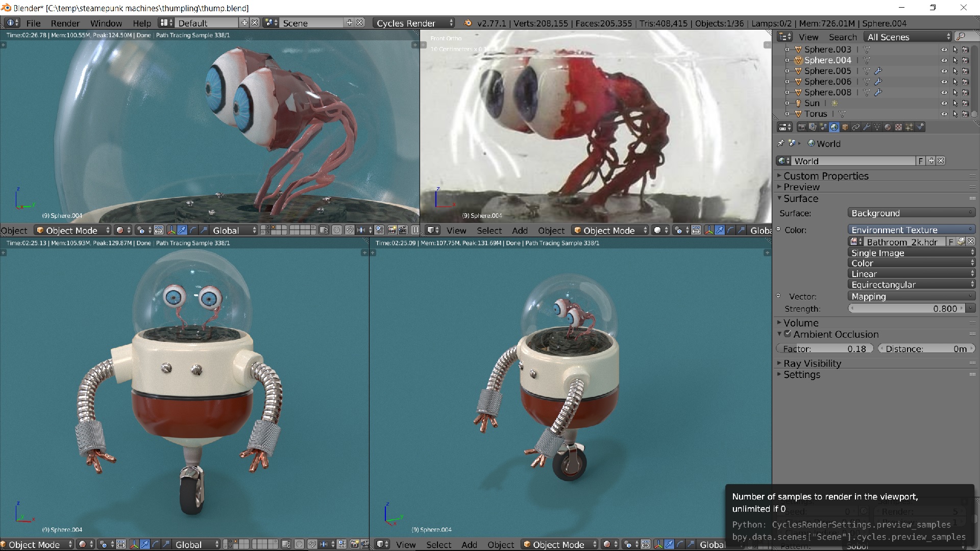Image resolution: width=980 pixels, height=551 pixels.
Task: Unlink the World datablock with X
Action: pos(941,161)
